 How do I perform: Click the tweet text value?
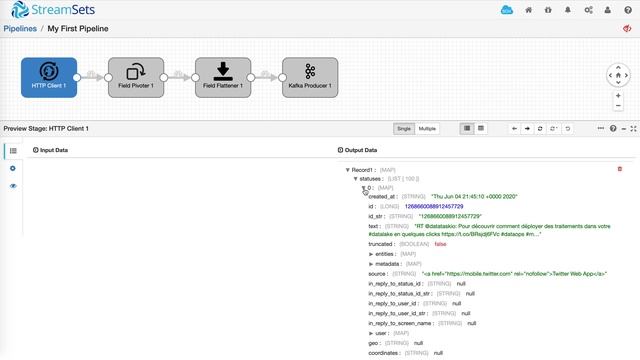pos(489,230)
